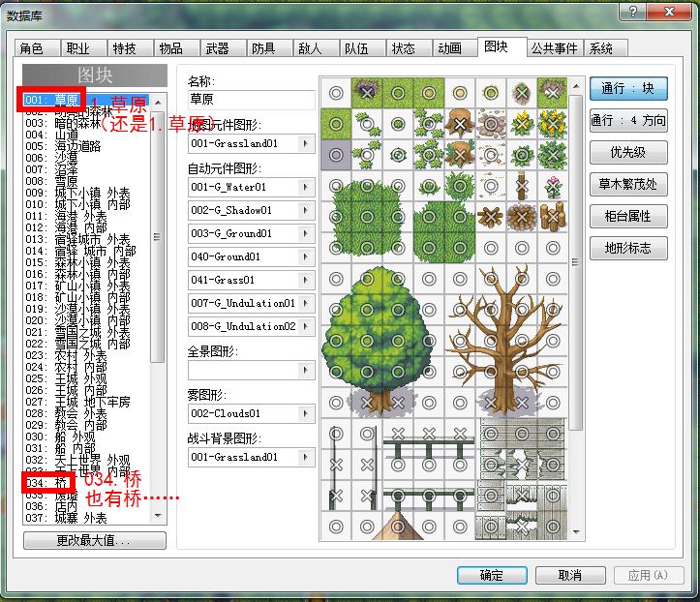
Task: Toggle passability on the tree stump tile
Action: coord(460,124)
